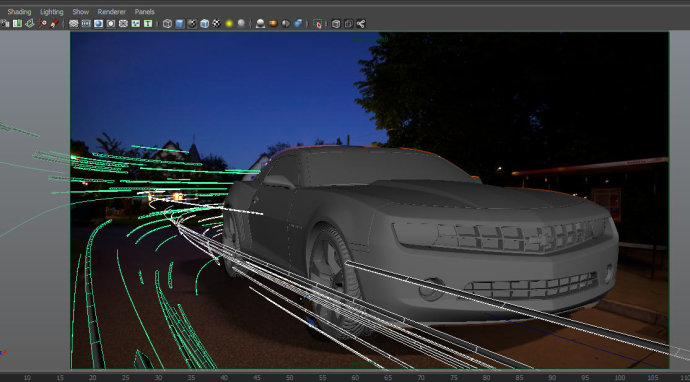The height and width of the screenshot is (382, 690).
Task: Toggle viewport Grid display icon
Action: 73,23
